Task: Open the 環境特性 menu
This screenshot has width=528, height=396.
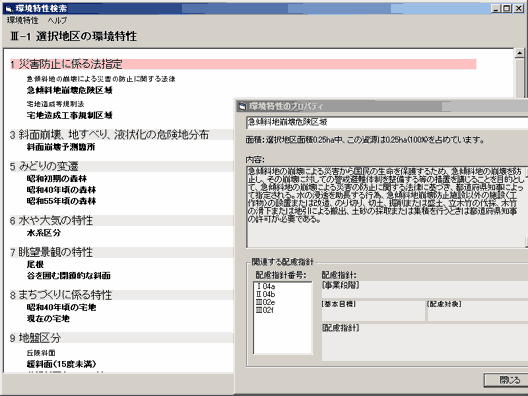Action: click(23, 20)
